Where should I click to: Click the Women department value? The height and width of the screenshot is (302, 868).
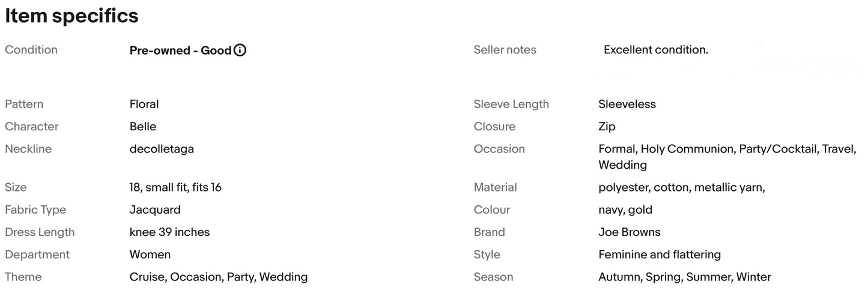click(150, 255)
